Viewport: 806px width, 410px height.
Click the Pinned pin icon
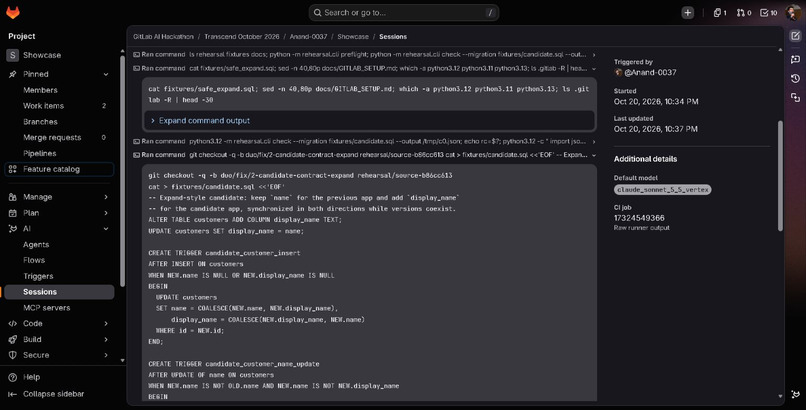point(12,74)
